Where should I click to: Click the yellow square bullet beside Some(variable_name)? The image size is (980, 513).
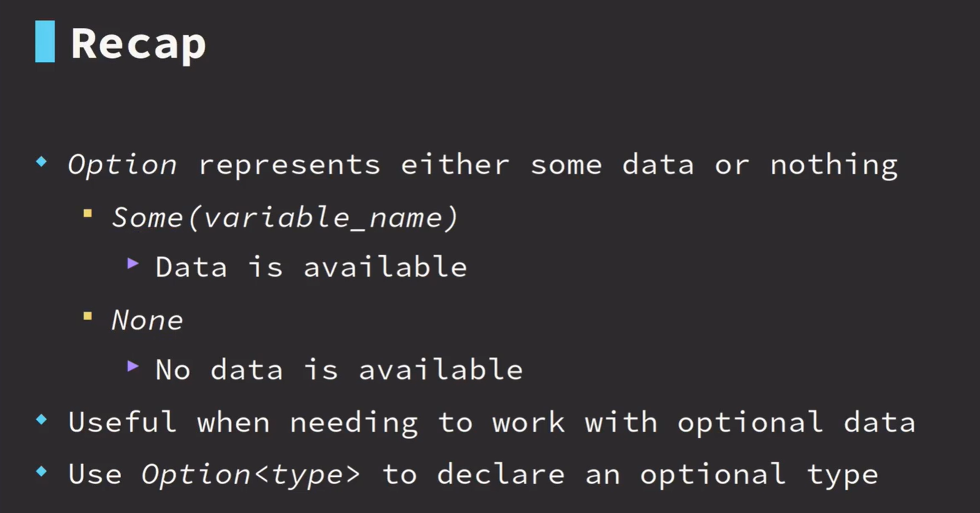(88, 214)
